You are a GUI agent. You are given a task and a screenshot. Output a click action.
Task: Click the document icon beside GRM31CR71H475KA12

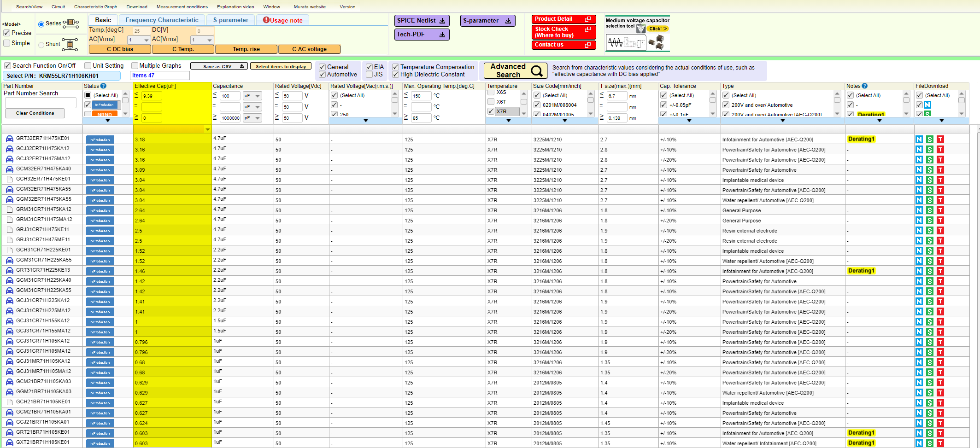click(9, 209)
